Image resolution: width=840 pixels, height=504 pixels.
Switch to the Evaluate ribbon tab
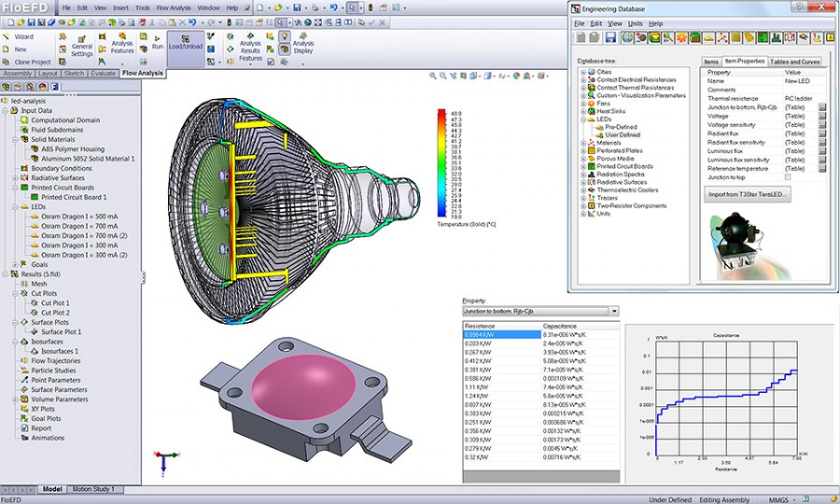click(103, 74)
